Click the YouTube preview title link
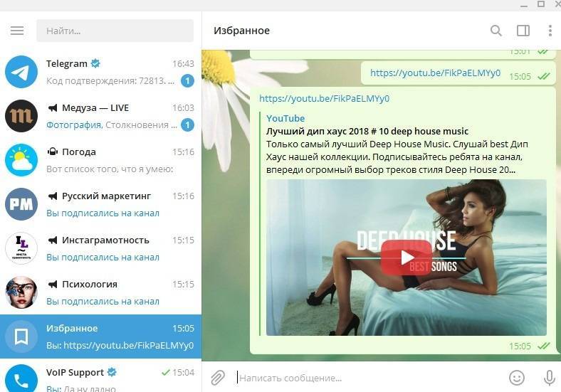 pos(367,132)
